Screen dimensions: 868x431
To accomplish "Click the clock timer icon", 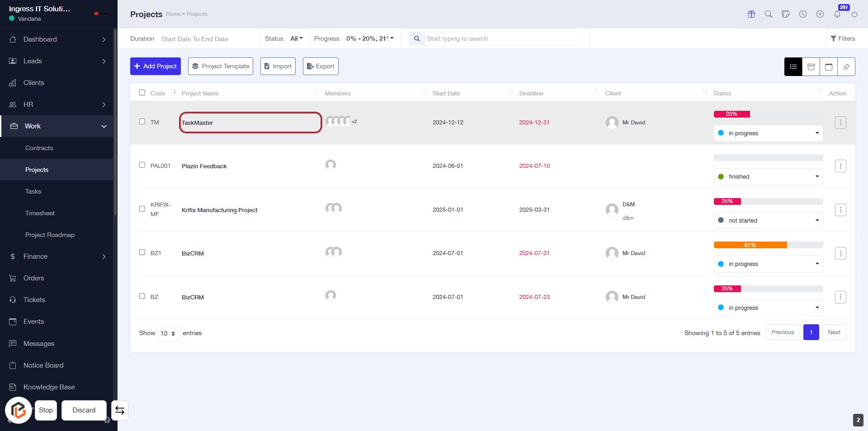I will (x=802, y=14).
